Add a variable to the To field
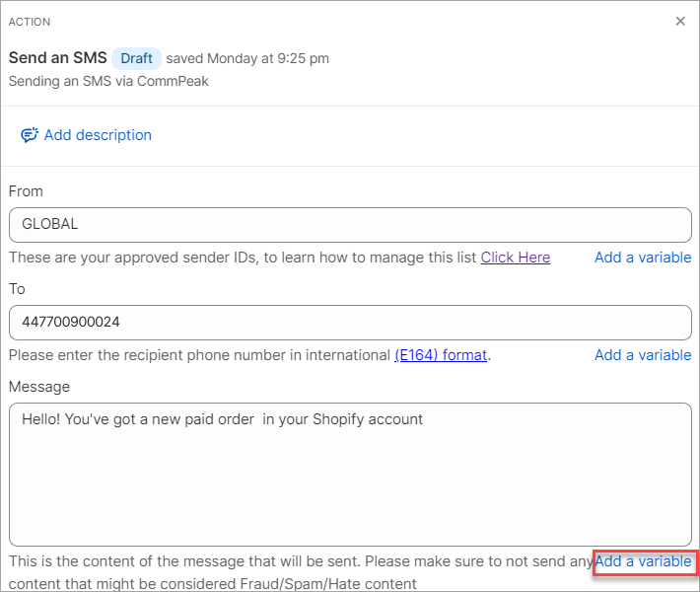Image resolution: width=700 pixels, height=592 pixels. [x=643, y=355]
